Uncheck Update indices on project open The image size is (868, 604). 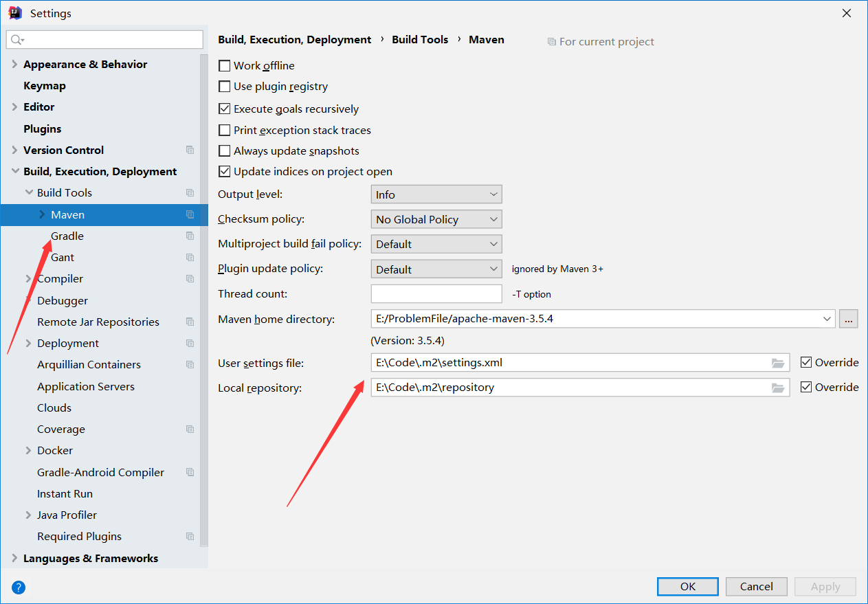224,172
